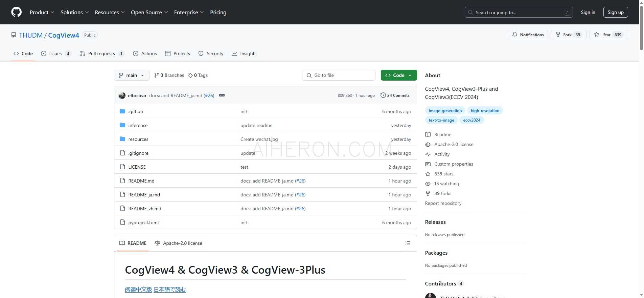Click the Sign up button
The width and height of the screenshot is (644, 298).
[616, 12]
